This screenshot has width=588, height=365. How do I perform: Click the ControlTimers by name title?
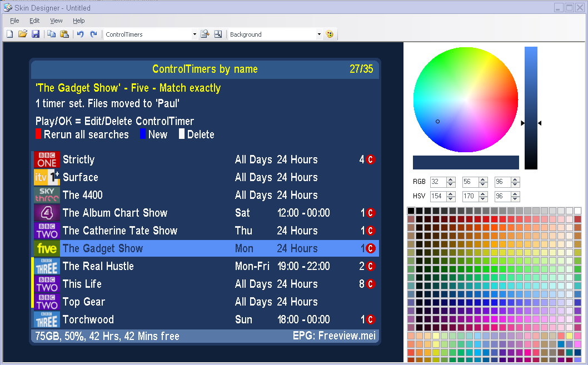click(205, 69)
